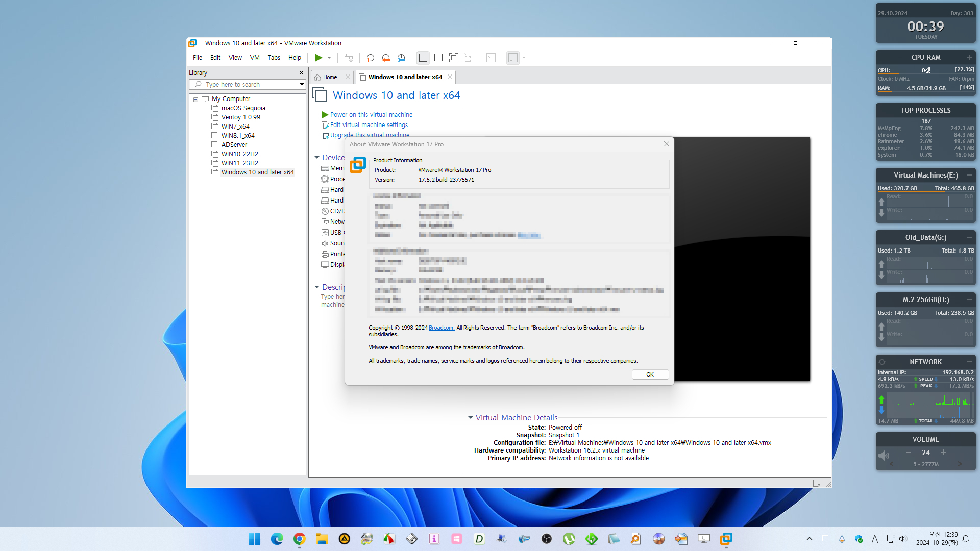This screenshot has width=980, height=551.
Task: Increase volume with the plus button
Action: 943,453
